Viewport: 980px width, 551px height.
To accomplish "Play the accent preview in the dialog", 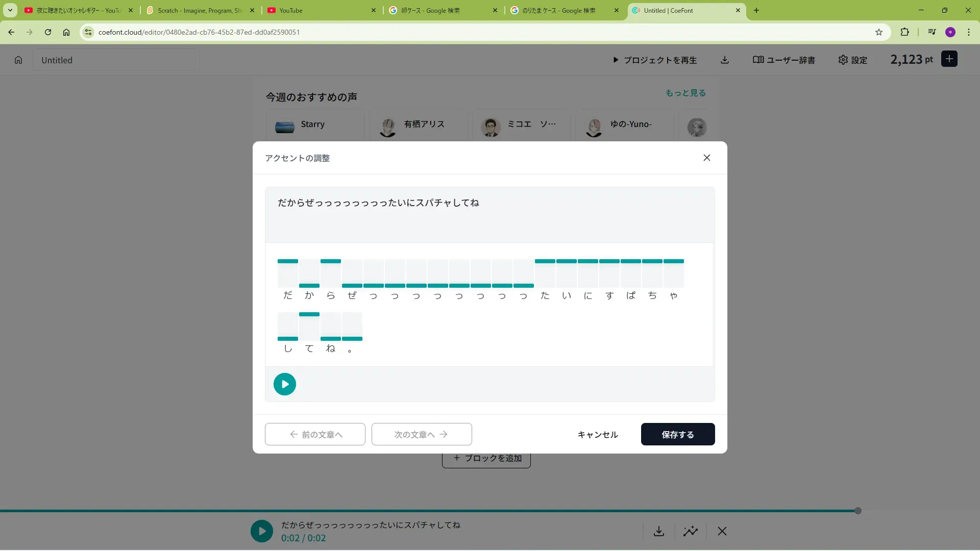I will point(284,384).
